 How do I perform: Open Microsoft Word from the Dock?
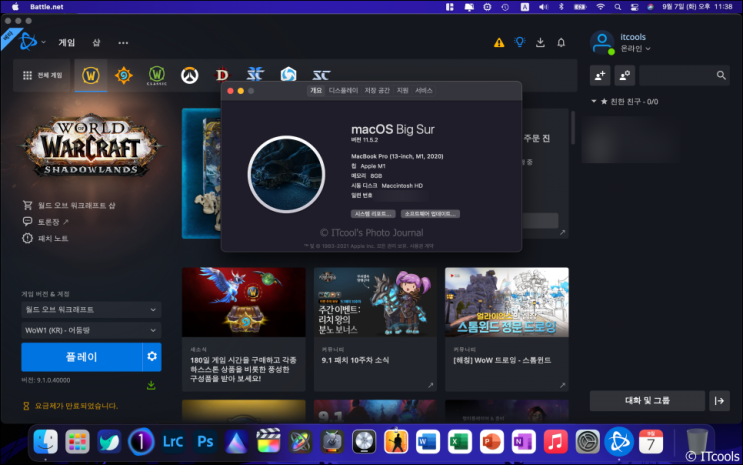click(427, 442)
